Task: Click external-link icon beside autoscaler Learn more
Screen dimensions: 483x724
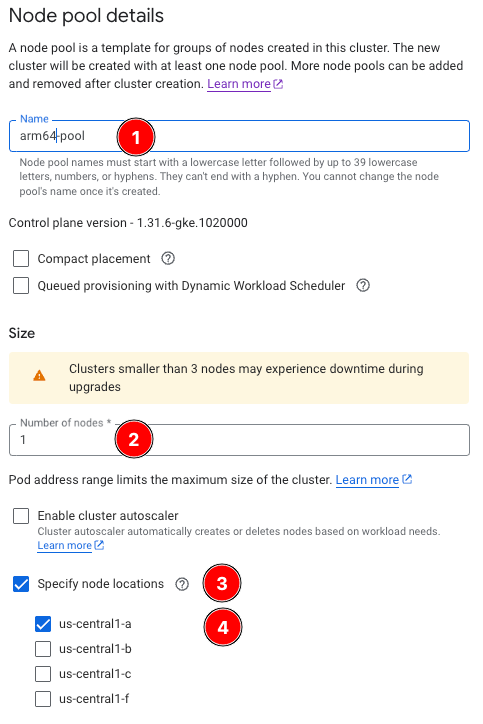Action: tap(99, 545)
